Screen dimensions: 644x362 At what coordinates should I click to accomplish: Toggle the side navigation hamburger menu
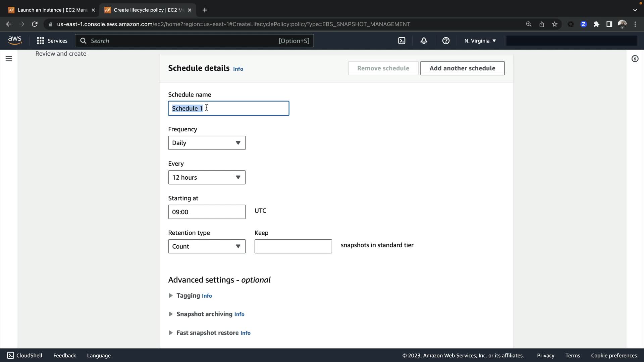9,59
